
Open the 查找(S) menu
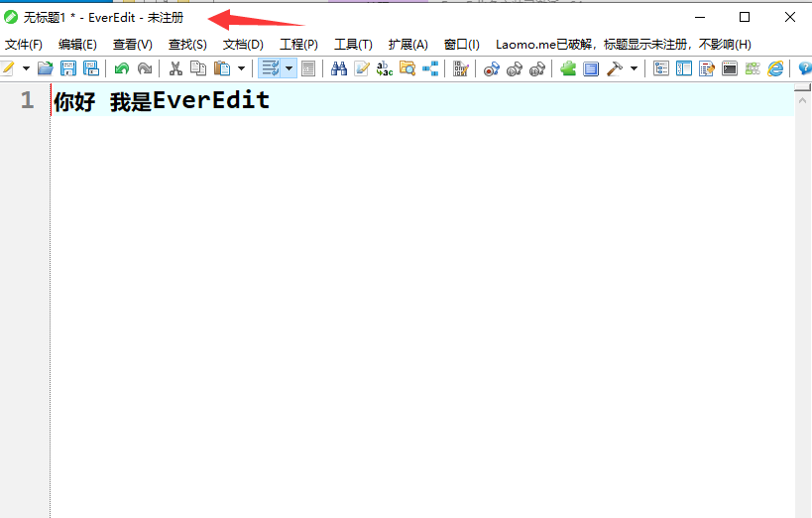click(x=187, y=45)
